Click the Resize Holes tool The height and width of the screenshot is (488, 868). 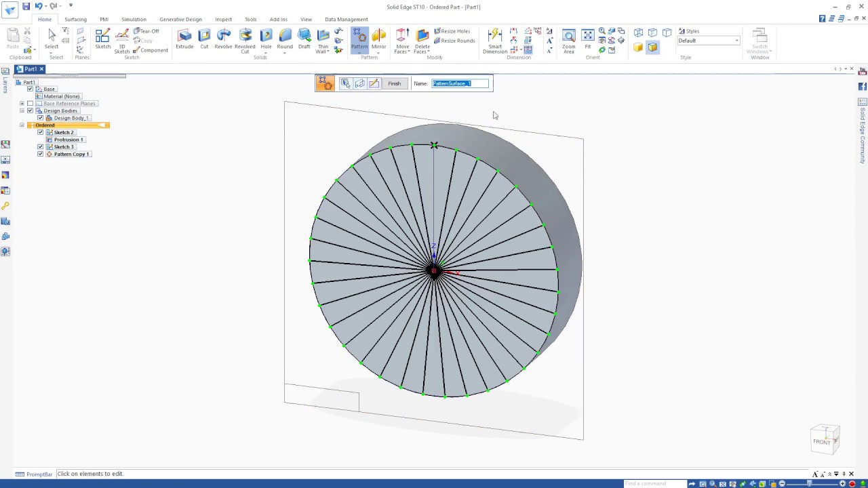[x=452, y=31]
